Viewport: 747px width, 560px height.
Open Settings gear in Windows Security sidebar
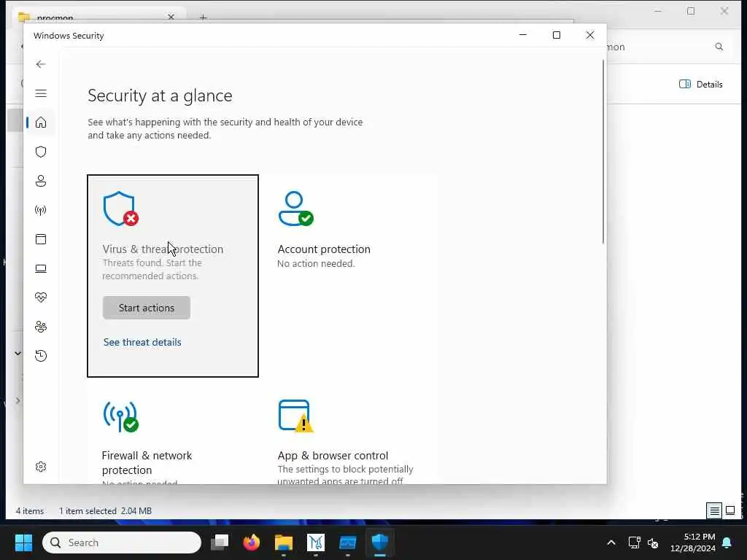coord(41,467)
